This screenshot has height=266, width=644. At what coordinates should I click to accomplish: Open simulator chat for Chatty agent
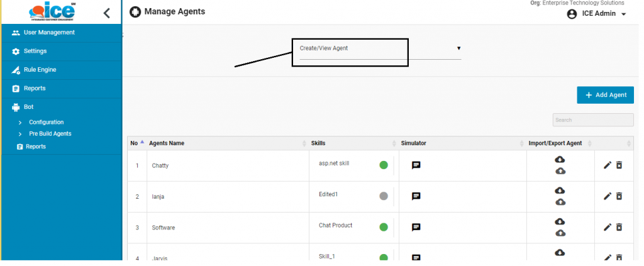[x=416, y=165]
